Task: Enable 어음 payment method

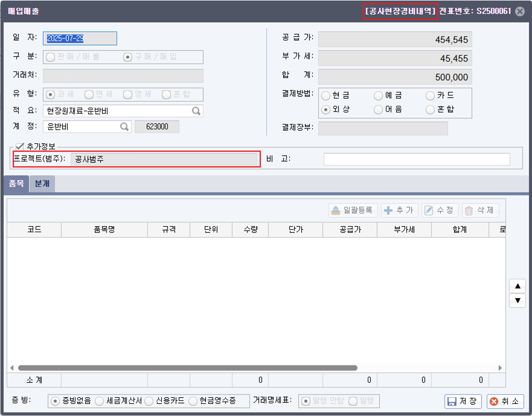Action: 378,110
